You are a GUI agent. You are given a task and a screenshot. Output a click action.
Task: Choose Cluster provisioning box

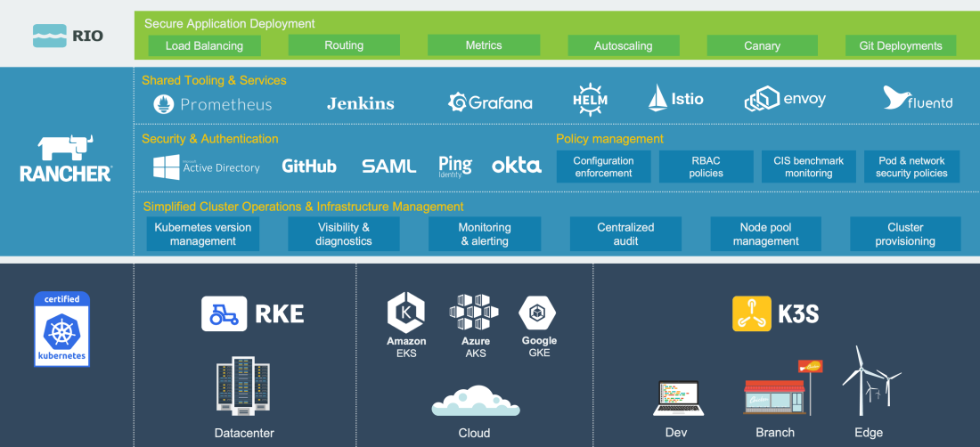[x=905, y=234]
